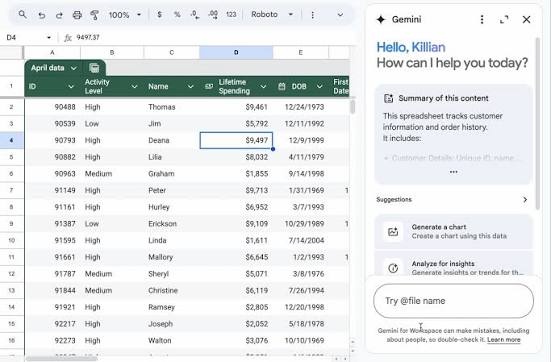Image resolution: width=551 pixels, height=362 pixels.
Task: Open the 100% zoom dropdown
Action: tap(125, 15)
